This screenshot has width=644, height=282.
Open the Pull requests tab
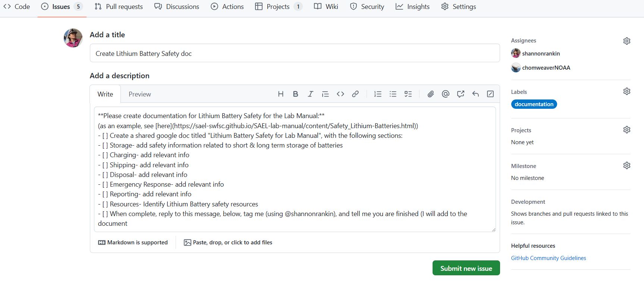coord(119,7)
